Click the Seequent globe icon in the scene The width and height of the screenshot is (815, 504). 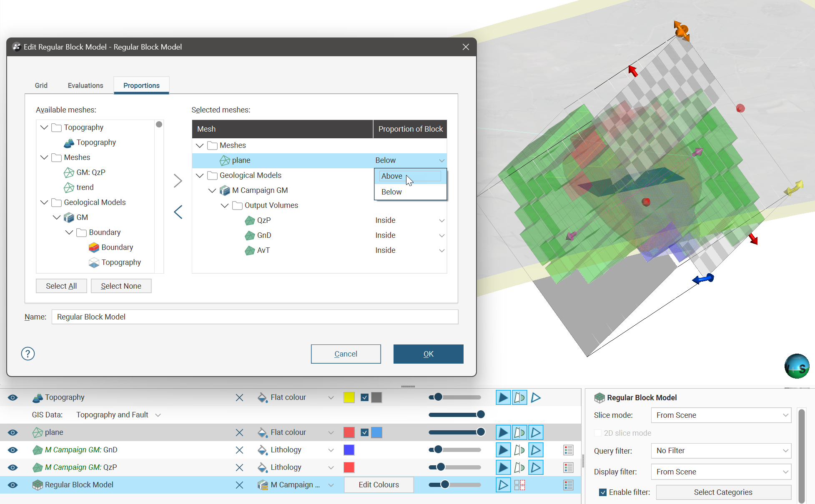click(x=797, y=366)
